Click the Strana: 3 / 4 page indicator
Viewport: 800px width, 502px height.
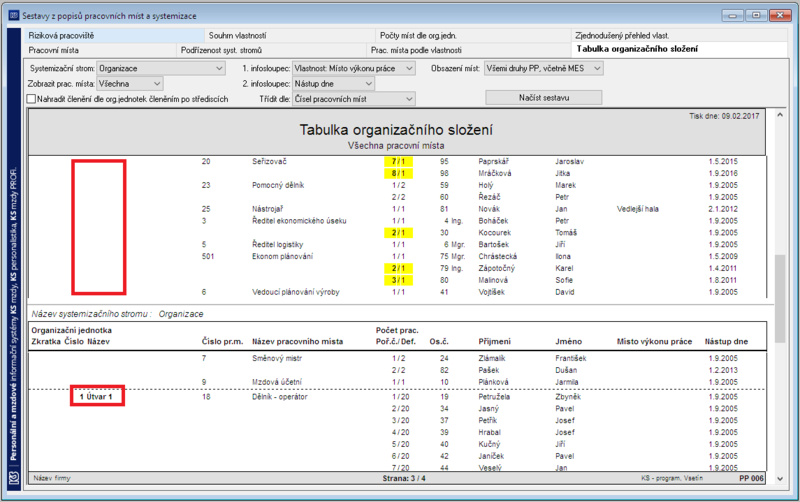click(404, 479)
